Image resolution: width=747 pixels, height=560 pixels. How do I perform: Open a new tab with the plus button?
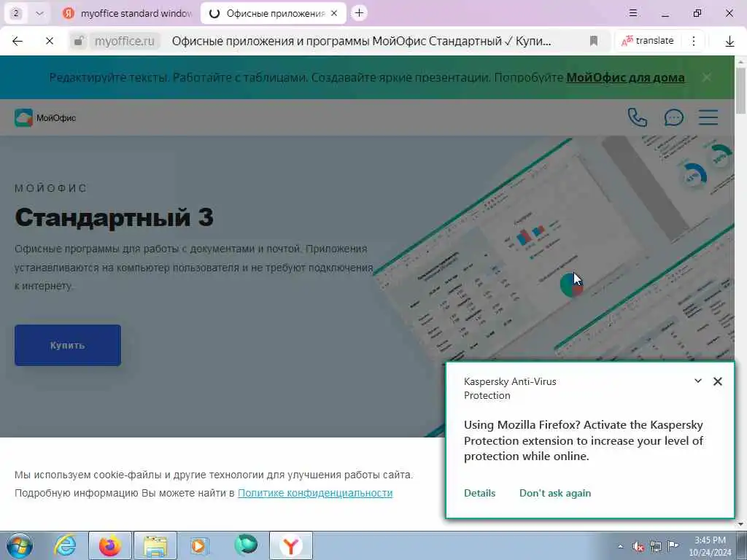tap(359, 13)
